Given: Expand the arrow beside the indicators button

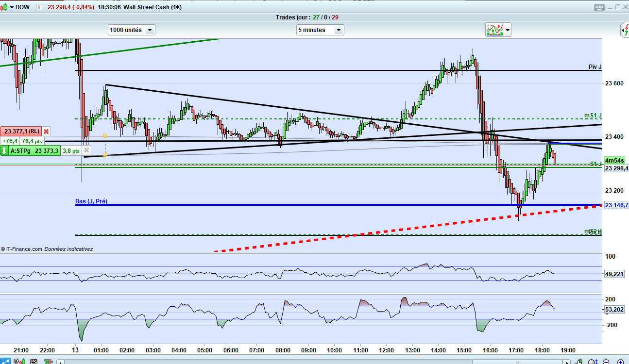Looking at the screenshot, I should [x=508, y=30].
